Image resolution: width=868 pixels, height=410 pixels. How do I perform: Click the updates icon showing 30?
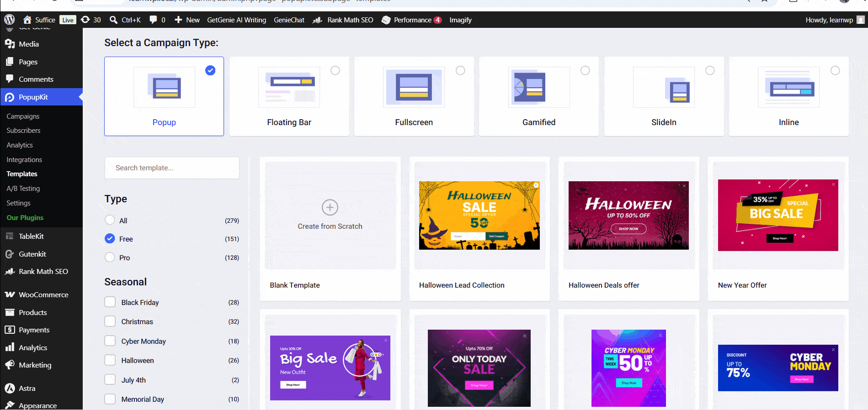(85, 20)
